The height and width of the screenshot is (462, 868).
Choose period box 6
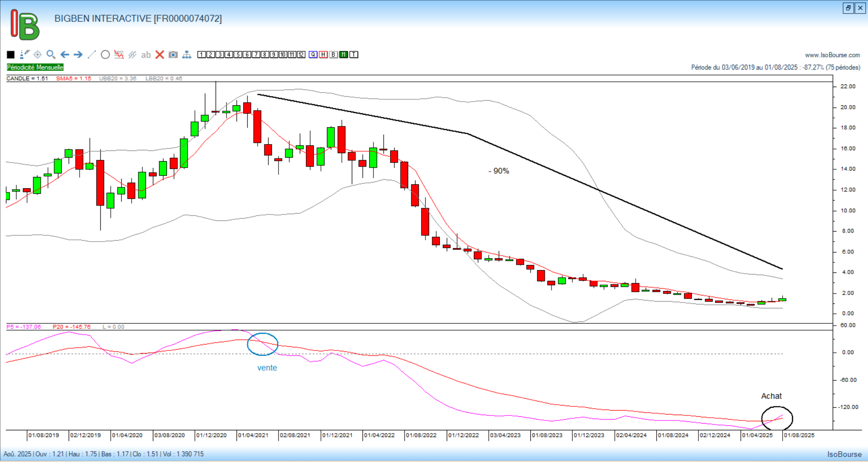247,55
